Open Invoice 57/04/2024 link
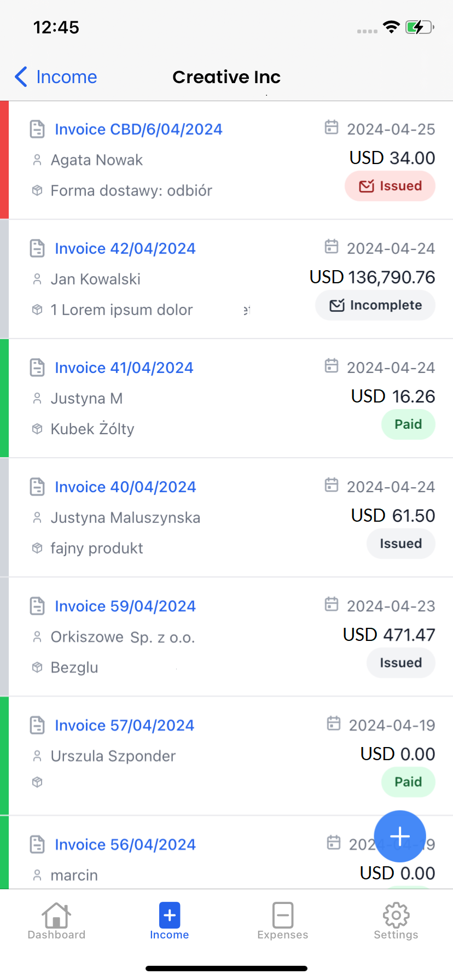Screen dimensions: 453x980 [124, 726]
